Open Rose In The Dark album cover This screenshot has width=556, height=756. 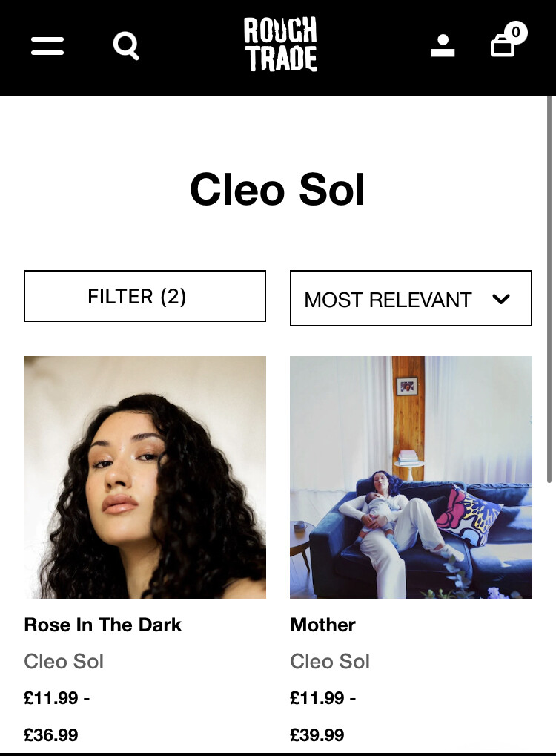[145, 477]
